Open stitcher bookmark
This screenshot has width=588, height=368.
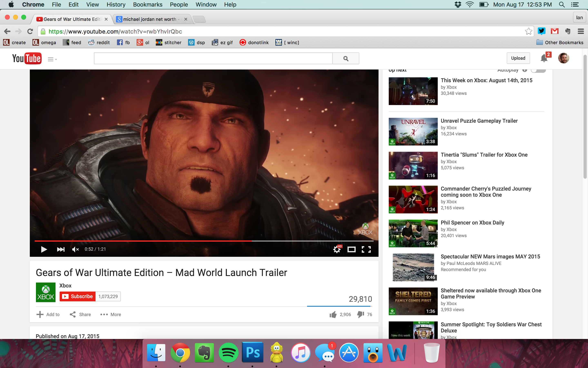coord(168,43)
